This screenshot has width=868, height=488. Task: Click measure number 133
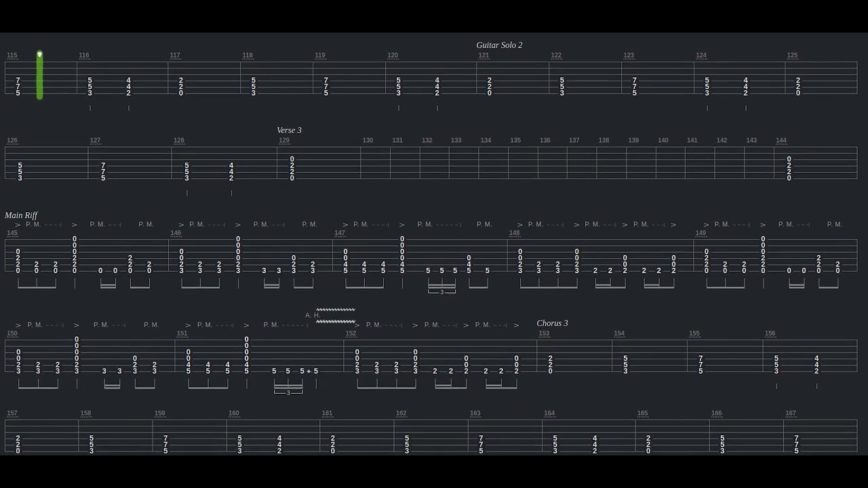[x=456, y=141]
